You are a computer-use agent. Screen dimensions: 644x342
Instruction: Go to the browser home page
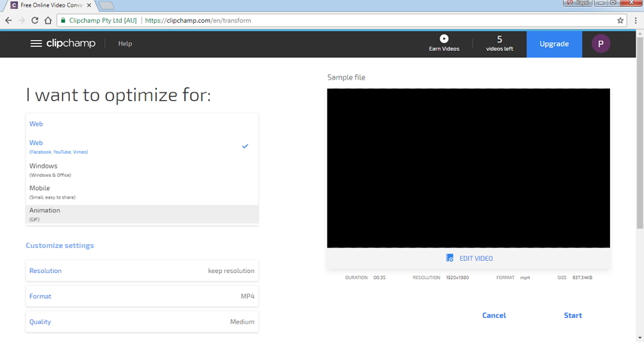click(x=48, y=20)
